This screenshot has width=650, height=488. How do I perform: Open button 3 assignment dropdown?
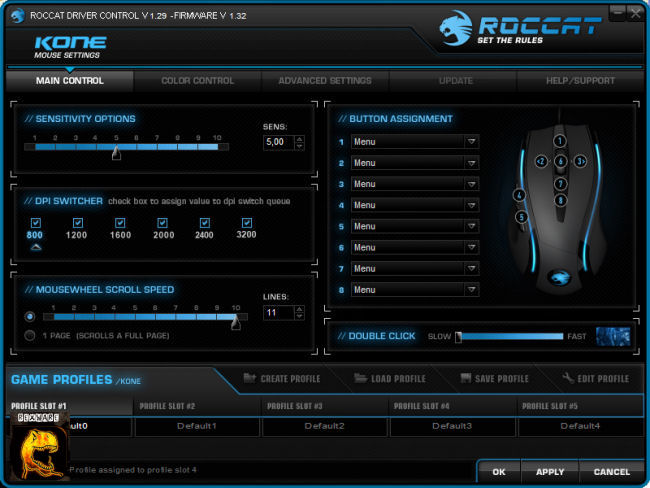pyautogui.click(x=471, y=184)
